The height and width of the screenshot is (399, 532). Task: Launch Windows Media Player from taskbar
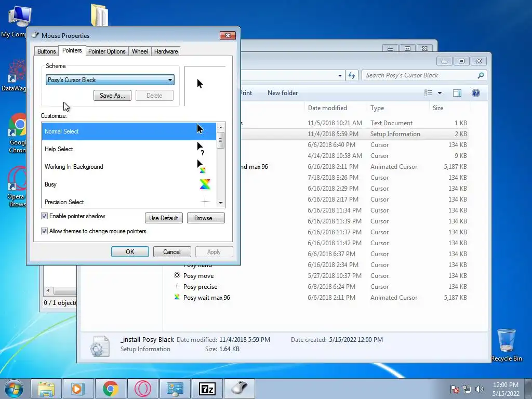click(x=78, y=389)
